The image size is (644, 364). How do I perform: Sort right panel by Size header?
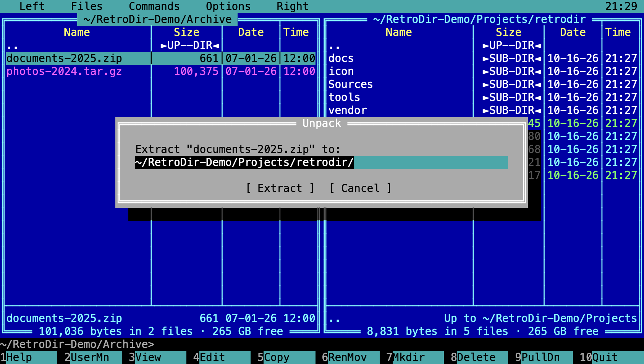[509, 32]
